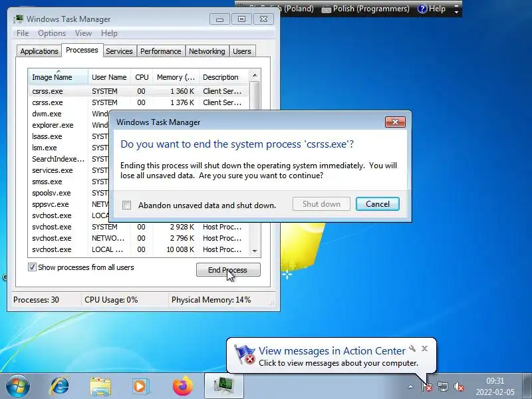
Task: Select svchost.exe row with 2 796 K
Action: pyautogui.click(x=138, y=238)
